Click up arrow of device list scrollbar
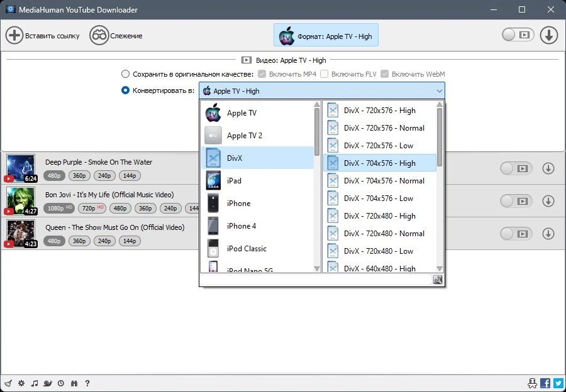566x392 pixels. tap(317, 104)
